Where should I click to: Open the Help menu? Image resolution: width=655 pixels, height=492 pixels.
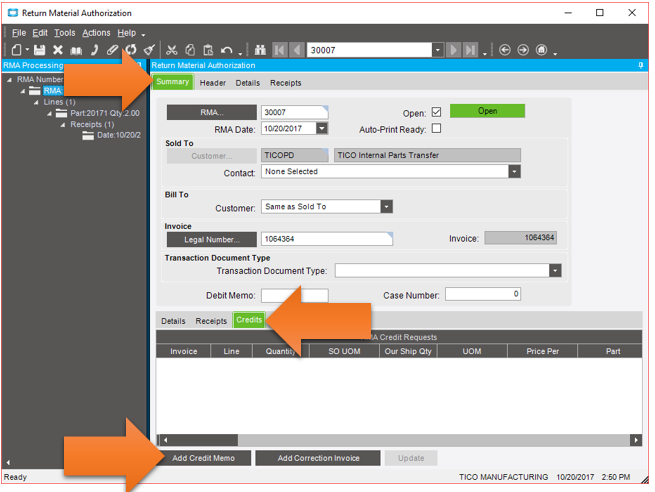pos(127,33)
